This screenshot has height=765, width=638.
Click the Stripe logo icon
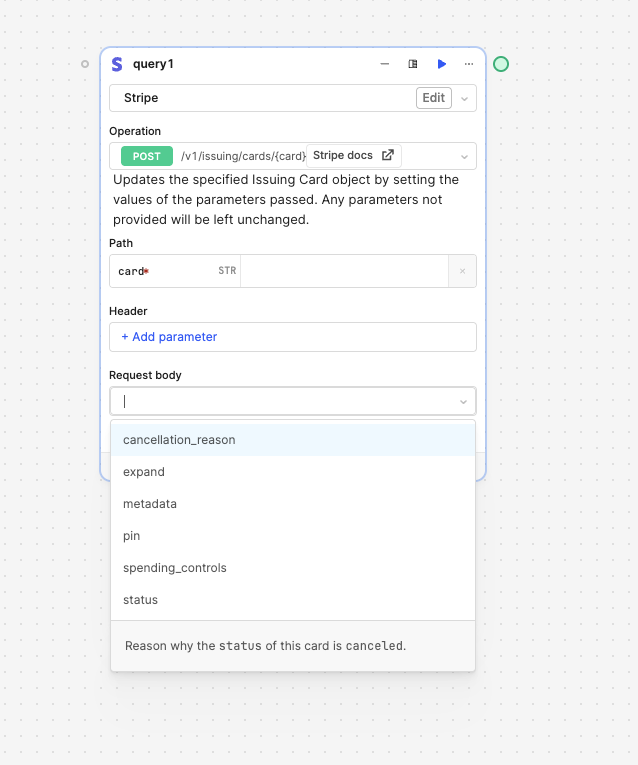[117, 64]
